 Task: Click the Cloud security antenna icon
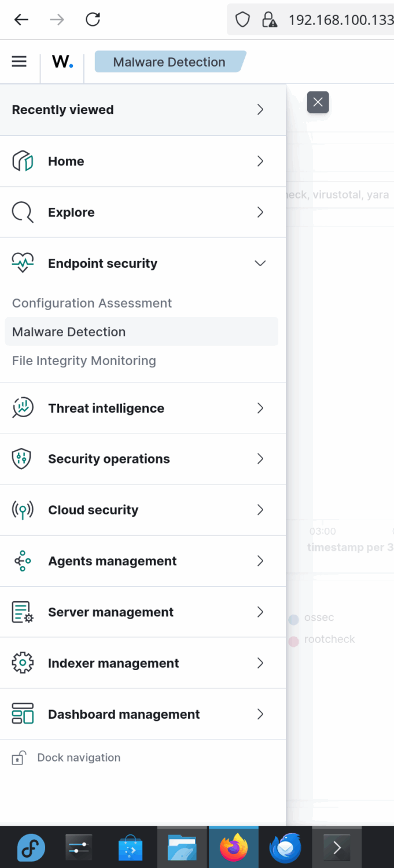point(23,510)
